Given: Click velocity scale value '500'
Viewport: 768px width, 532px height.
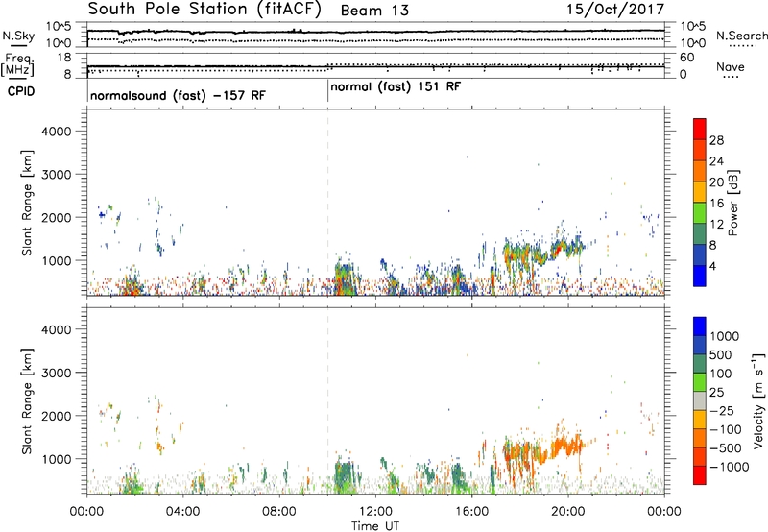Looking at the screenshot, I should coord(721,354).
